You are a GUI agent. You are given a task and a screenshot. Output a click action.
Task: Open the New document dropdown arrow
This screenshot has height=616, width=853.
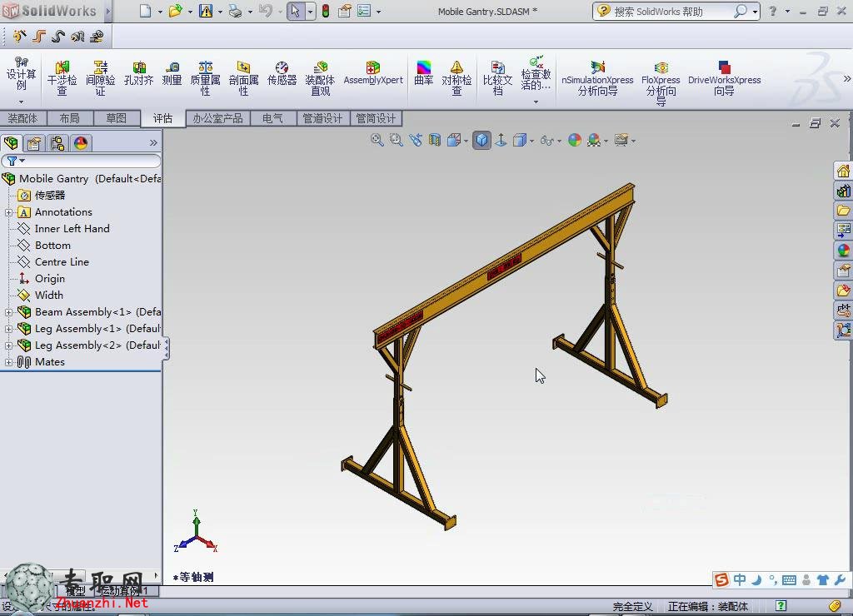(160, 12)
